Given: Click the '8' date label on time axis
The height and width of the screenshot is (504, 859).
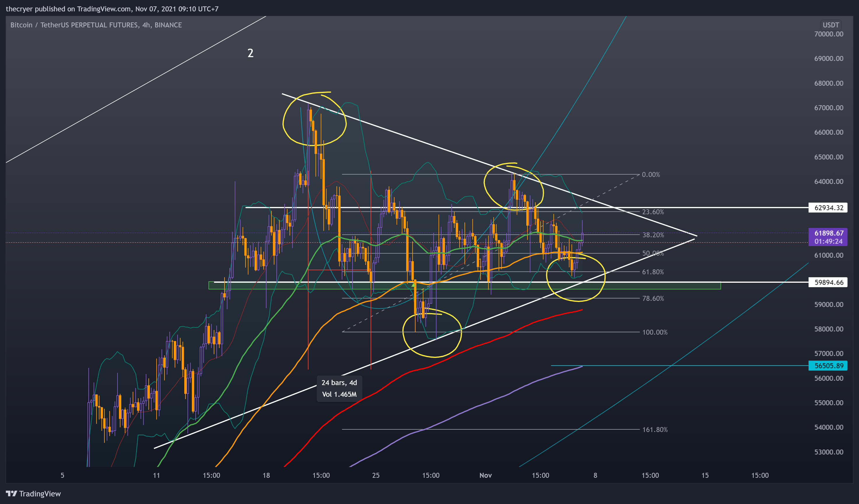Looking at the screenshot, I should click(595, 475).
